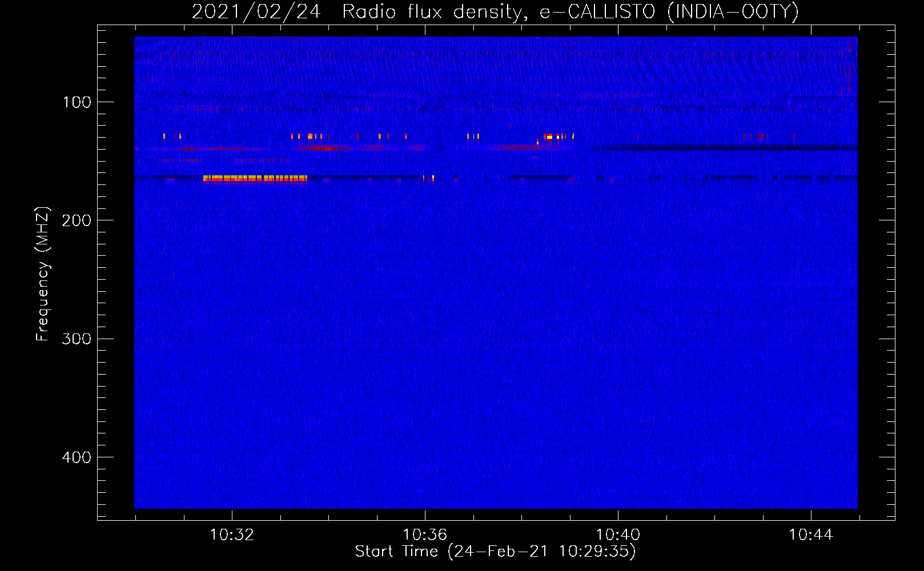Click the long orange burst band near 165 MHz

pyautogui.click(x=255, y=179)
